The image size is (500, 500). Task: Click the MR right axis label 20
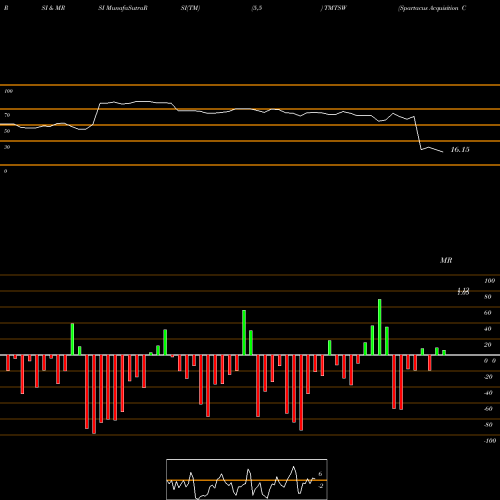(x=488, y=345)
